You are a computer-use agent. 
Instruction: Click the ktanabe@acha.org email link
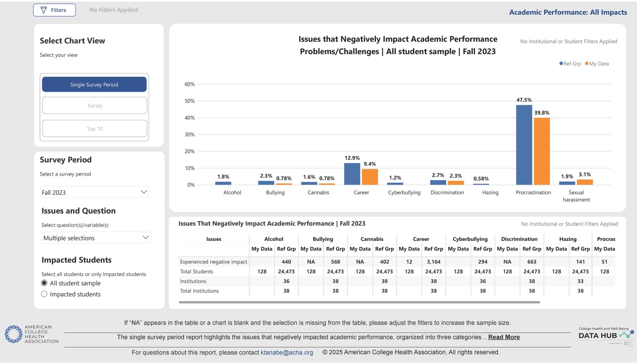coord(286,353)
